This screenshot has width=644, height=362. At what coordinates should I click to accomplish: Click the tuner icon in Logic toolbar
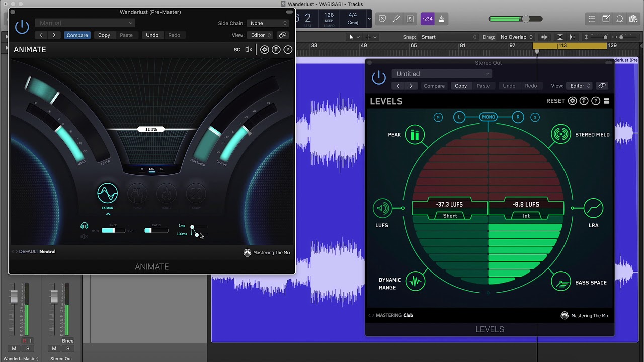click(x=396, y=19)
